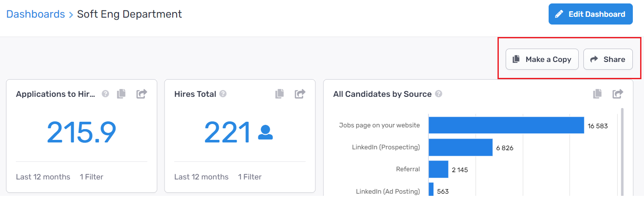Click the LinkedIn (Prospecting) bar

[x=460, y=147]
